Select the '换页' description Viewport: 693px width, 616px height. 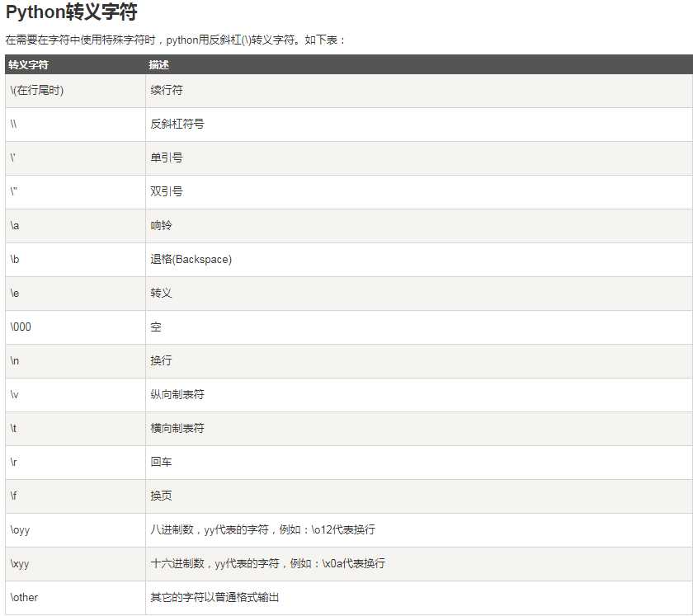(x=162, y=496)
